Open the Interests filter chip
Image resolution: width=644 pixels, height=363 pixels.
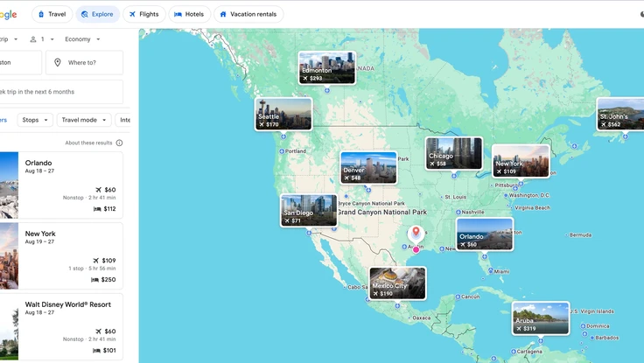coord(123,120)
